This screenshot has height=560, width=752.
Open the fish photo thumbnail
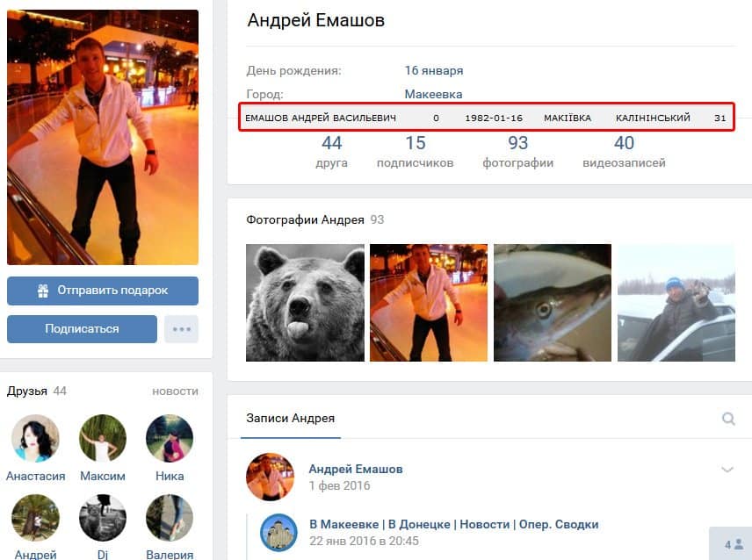[x=553, y=303]
